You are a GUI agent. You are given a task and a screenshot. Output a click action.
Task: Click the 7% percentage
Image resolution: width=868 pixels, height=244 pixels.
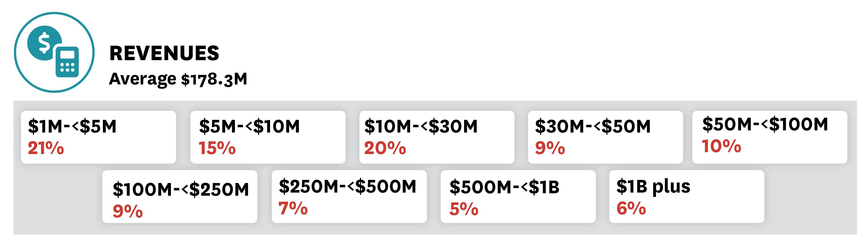293,208
